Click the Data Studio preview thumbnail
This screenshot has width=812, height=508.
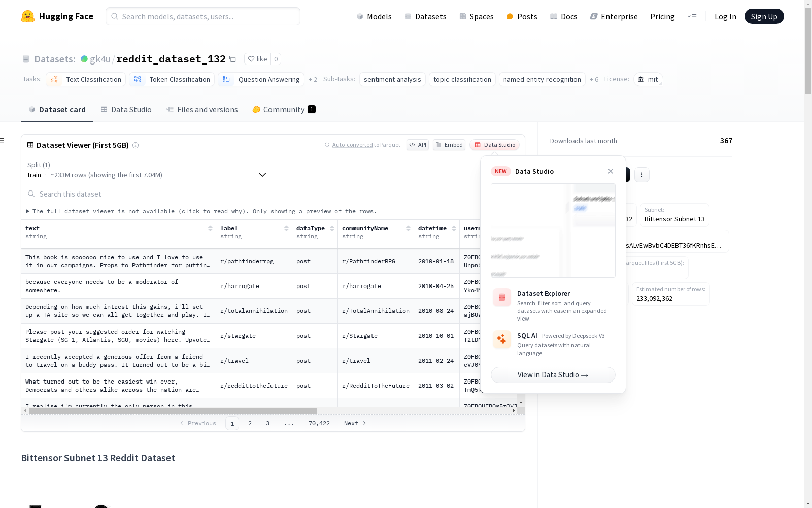tap(553, 231)
